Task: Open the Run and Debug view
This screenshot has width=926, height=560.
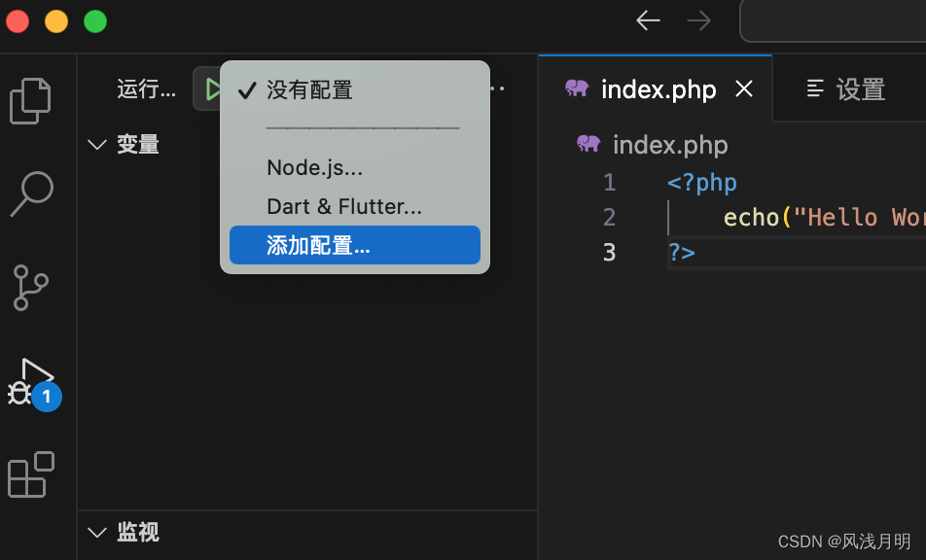Action: click(x=29, y=380)
